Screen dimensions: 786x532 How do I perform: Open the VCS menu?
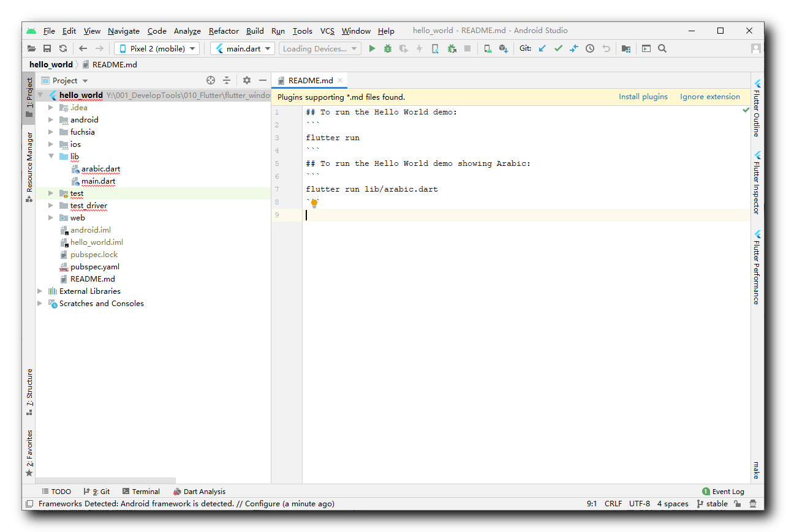[x=327, y=31]
